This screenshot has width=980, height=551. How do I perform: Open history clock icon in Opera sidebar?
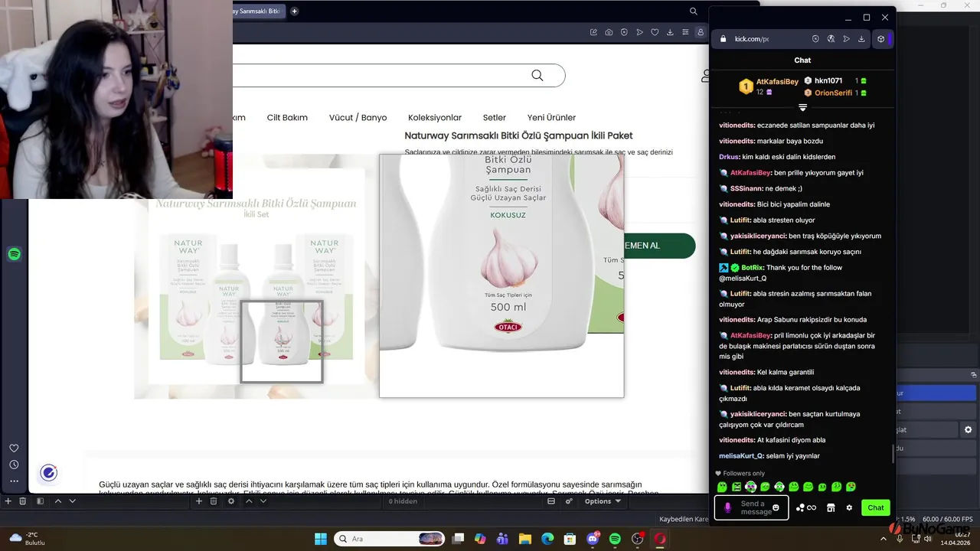coord(14,465)
